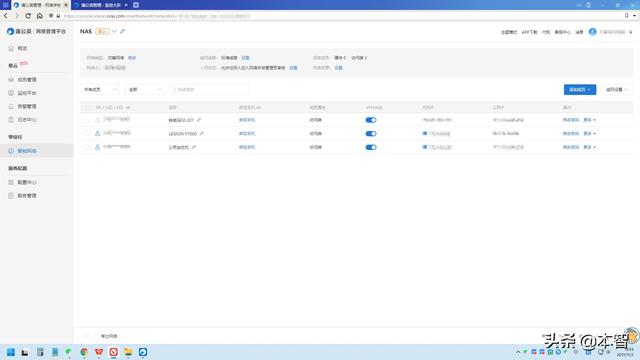Viewport: 640px width, 360px height.
Task: Open WPS Office from the taskbar
Action: (x=99, y=352)
